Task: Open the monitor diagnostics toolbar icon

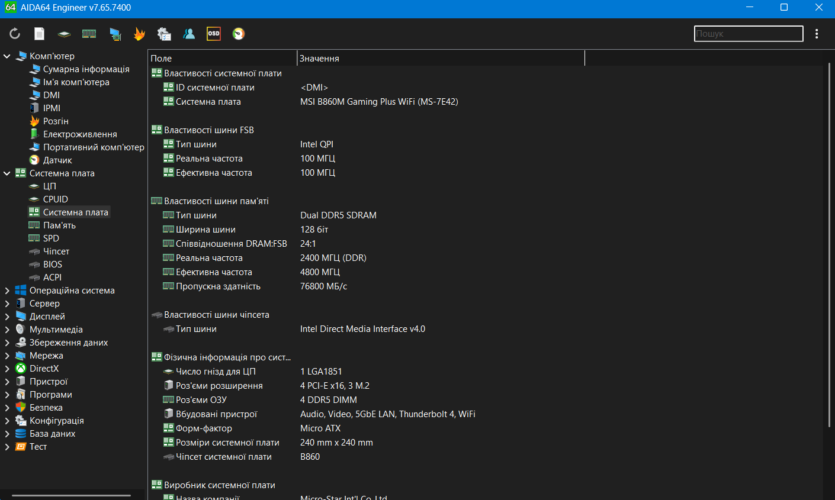Action: pos(114,34)
